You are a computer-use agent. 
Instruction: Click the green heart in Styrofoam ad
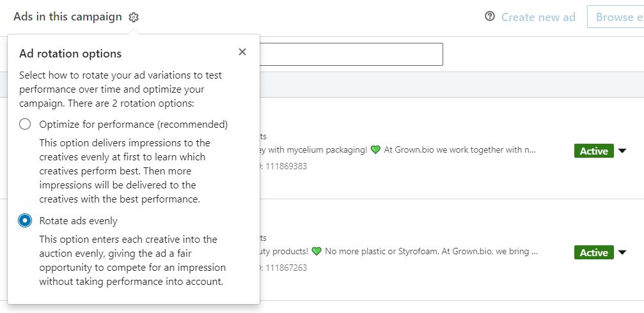(317, 251)
